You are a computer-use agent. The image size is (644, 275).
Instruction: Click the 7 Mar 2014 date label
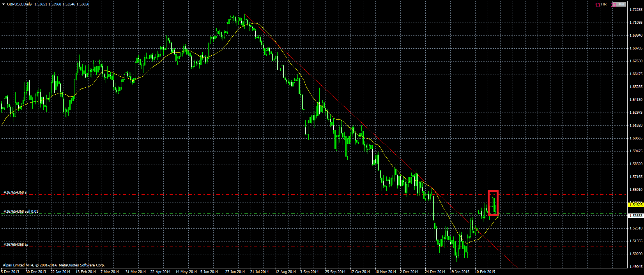[110, 272]
